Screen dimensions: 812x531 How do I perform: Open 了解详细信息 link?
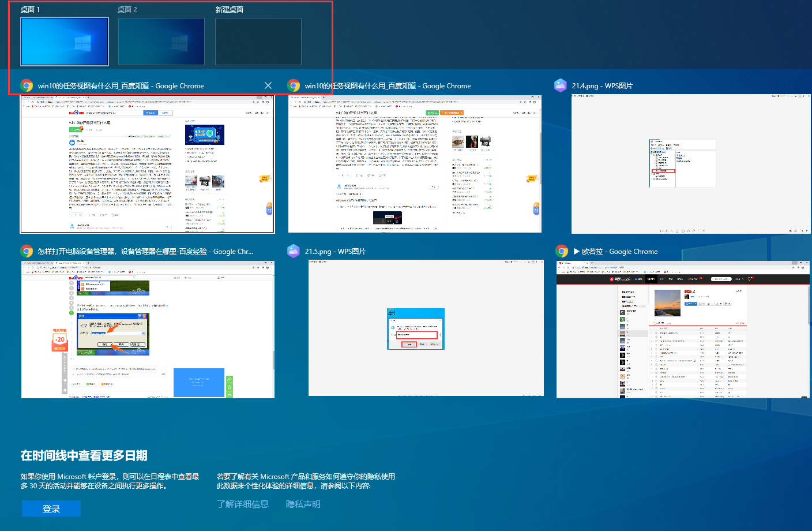[243, 504]
